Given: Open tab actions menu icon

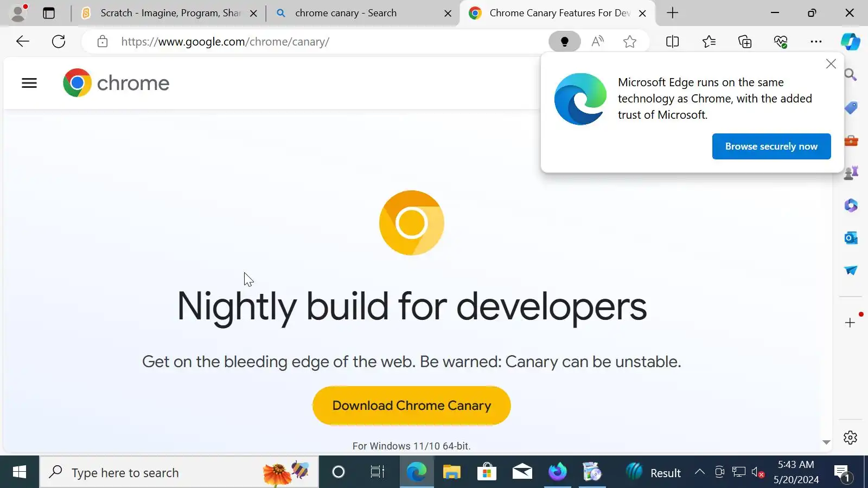Looking at the screenshot, I should [49, 13].
